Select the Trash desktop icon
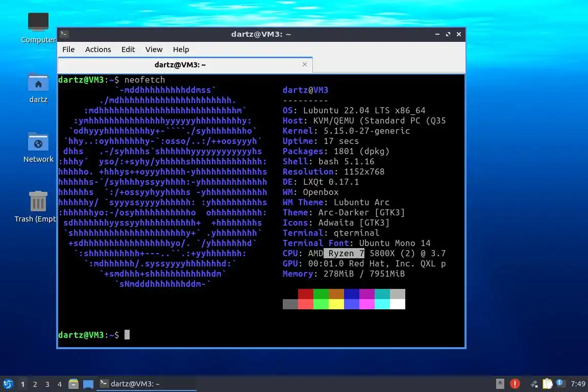 pos(36,207)
